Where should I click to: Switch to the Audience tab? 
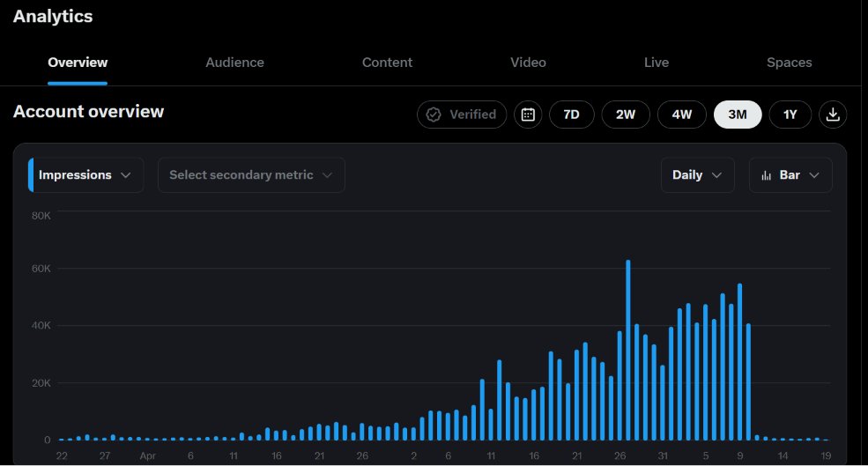pyautogui.click(x=234, y=63)
